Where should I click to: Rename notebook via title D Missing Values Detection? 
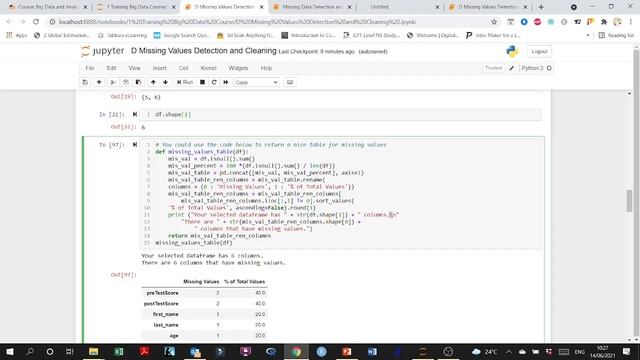[x=204, y=51]
